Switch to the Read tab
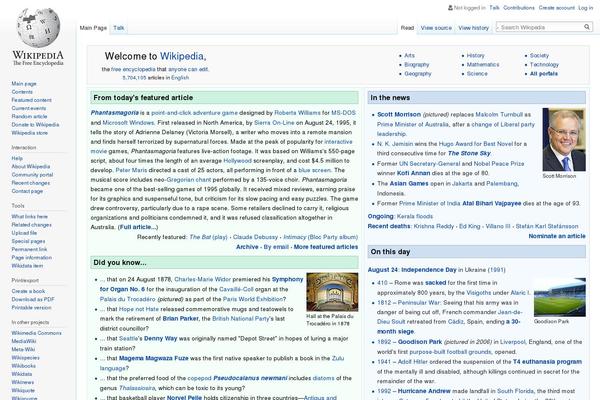 (407, 28)
